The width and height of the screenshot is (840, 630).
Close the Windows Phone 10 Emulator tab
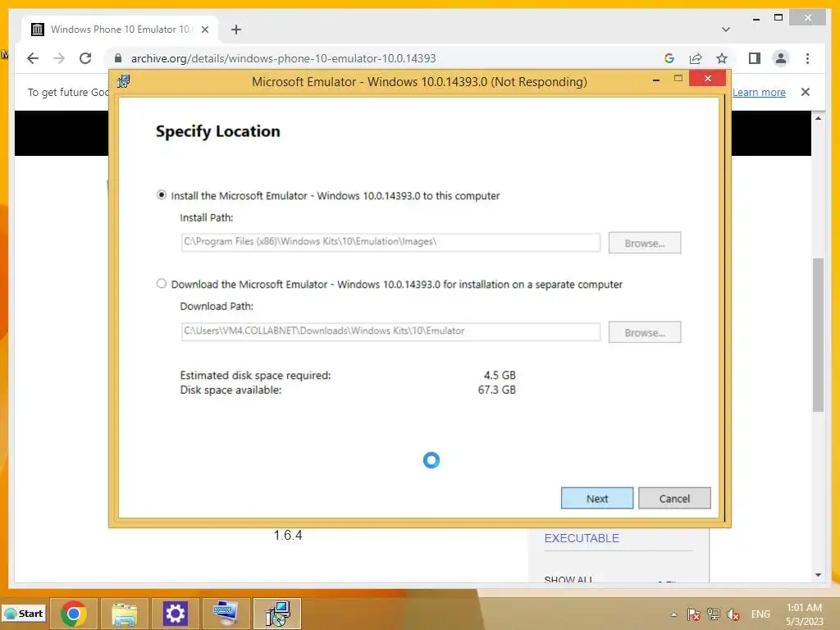pos(204,30)
